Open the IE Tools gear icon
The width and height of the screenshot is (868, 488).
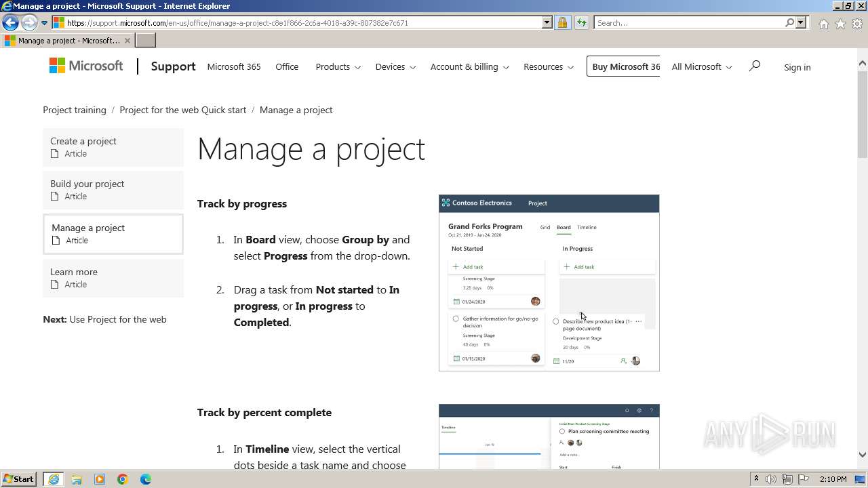click(x=857, y=24)
